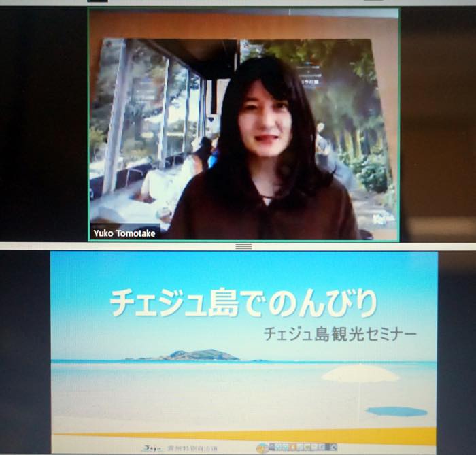
Task: Click the magnifier icon on the slide toolbar
Action: tap(333, 447)
